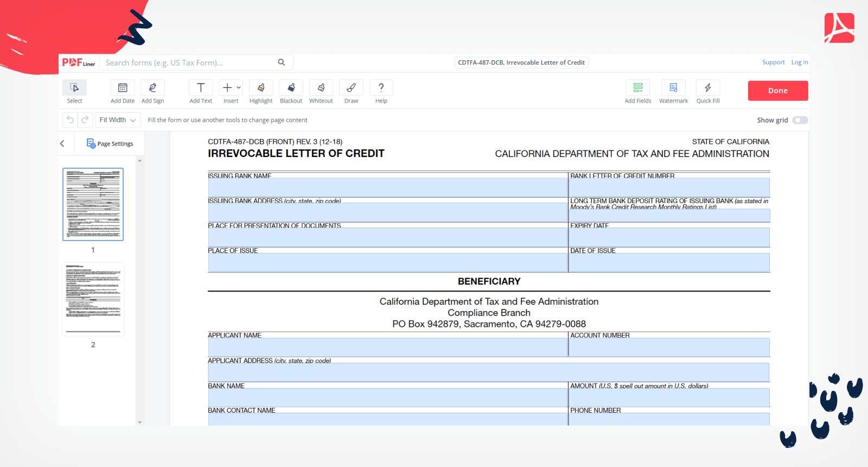This screenshot has height=467, width=868.
Task: Go to PDFLiner logo home
Action: (x=79, y=62)
